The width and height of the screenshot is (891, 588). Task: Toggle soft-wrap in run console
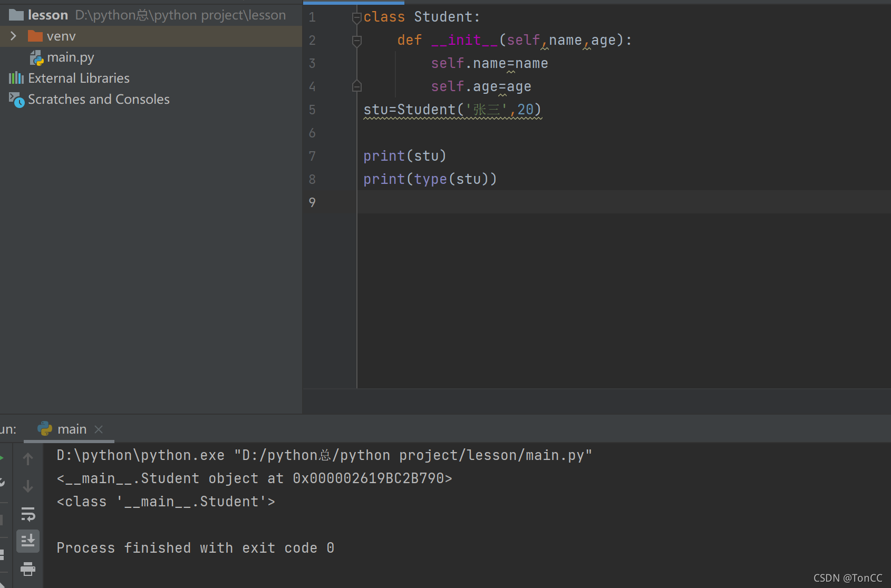pyautogui.click(x=28, y=514)
